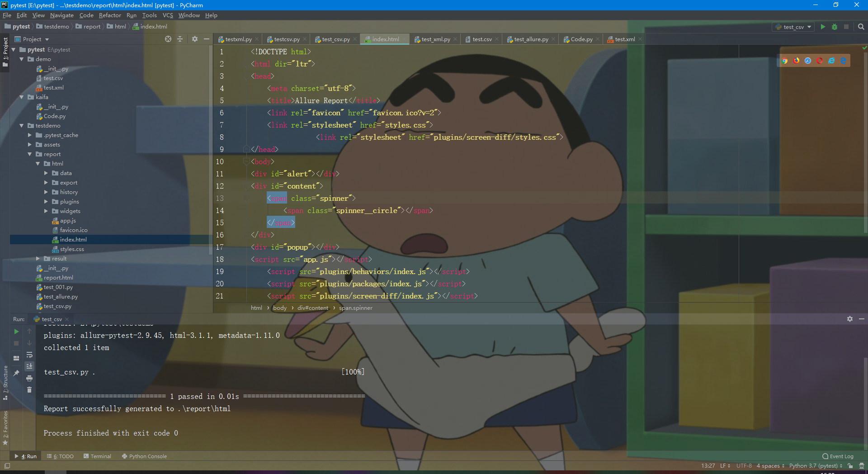
Task: Rerun test_csv in the Run panel
Action: pyautogui.click(x=17, y=332)
